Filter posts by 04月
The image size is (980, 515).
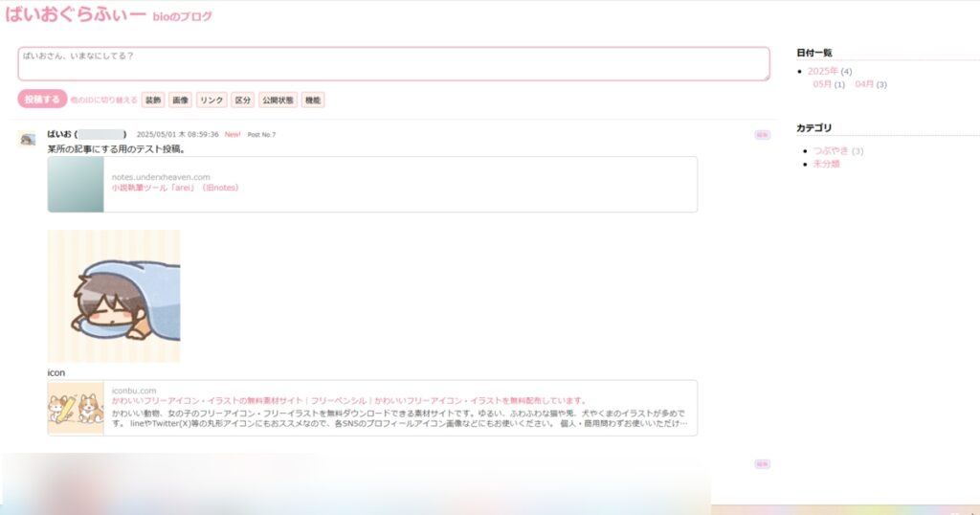pyautogui.click(x=864, y=84)
